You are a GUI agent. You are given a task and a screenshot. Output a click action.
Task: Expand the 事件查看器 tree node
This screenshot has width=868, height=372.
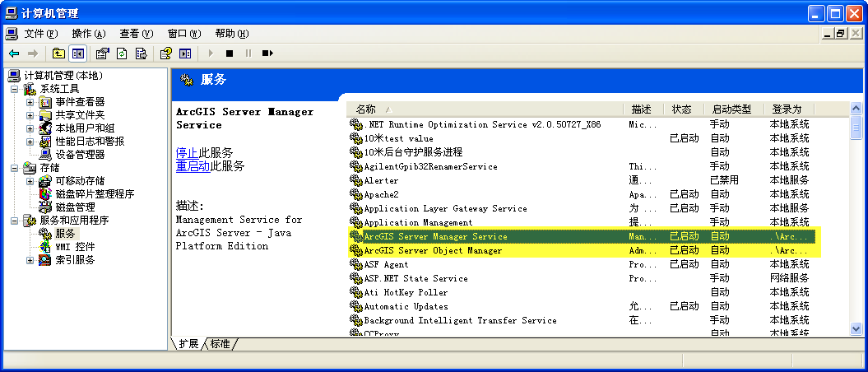(x=30, y=102)
